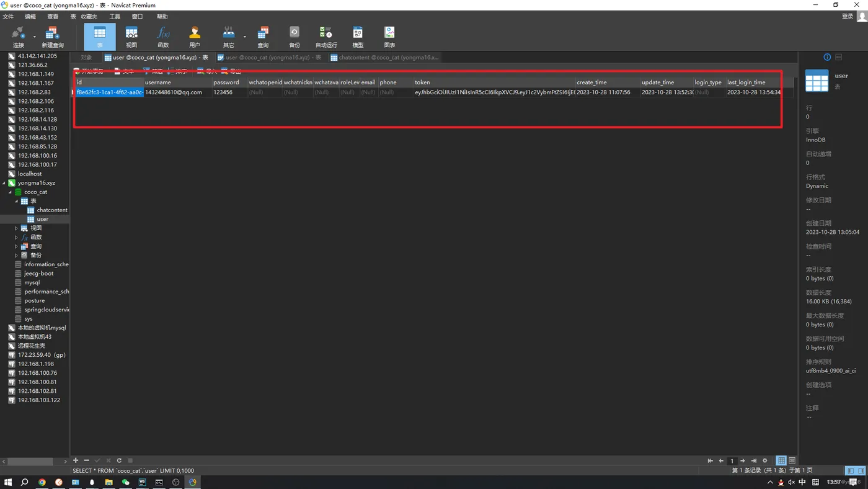Refresh the table data grid
The image size is (868, 489).
[119, 460]
